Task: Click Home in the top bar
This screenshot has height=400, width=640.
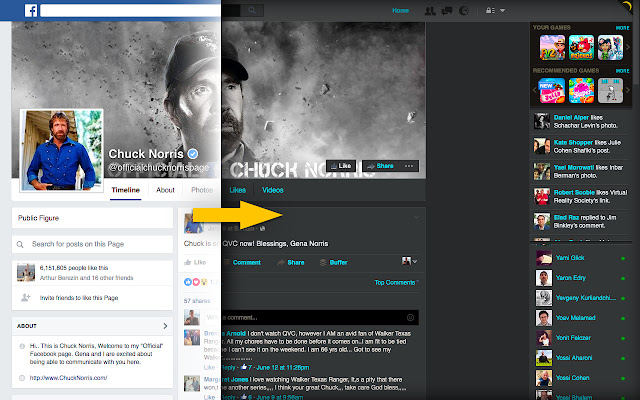Action: click(x=400, y=10)
